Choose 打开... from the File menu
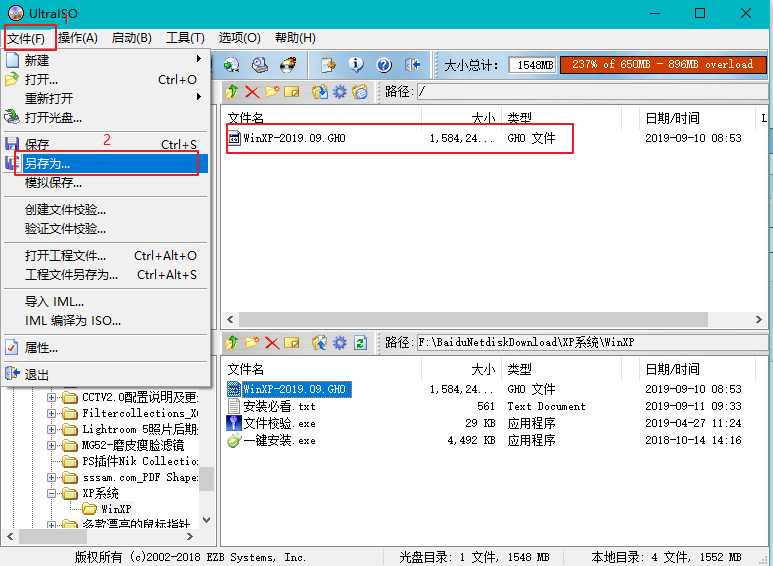 (106, 79)
